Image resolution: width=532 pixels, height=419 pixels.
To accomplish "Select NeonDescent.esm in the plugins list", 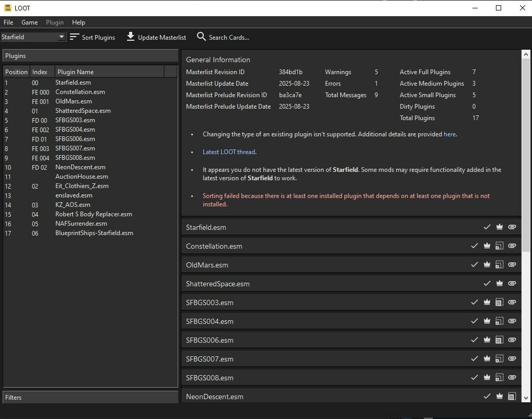I will tap(90, 167).
